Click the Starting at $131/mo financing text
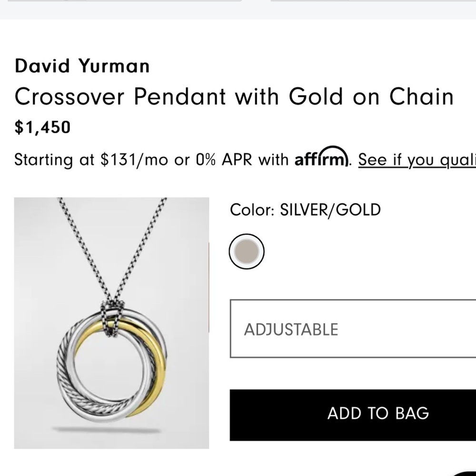This screenshot has width=476, height=476. pyautogui.click(x=95, y=159)
